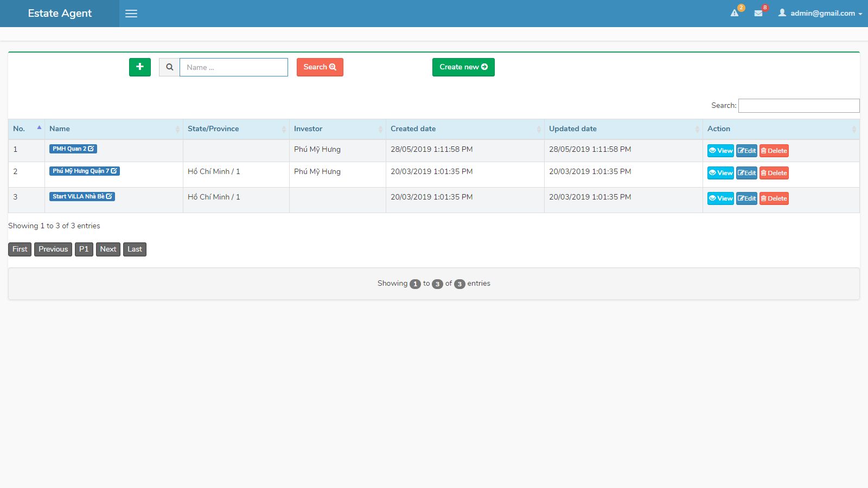
Task: Click the magnifier icon beside Name field
Action: coord(169,67)
